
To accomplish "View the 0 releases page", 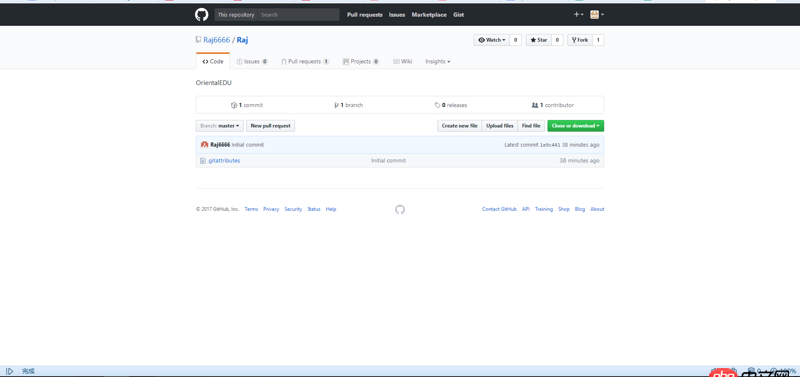I will 451,105.
